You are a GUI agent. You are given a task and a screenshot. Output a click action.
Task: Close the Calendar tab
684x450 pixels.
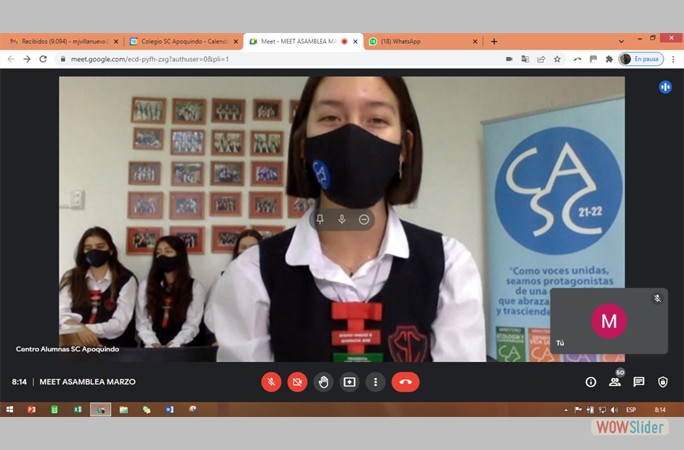coord(236,41)
